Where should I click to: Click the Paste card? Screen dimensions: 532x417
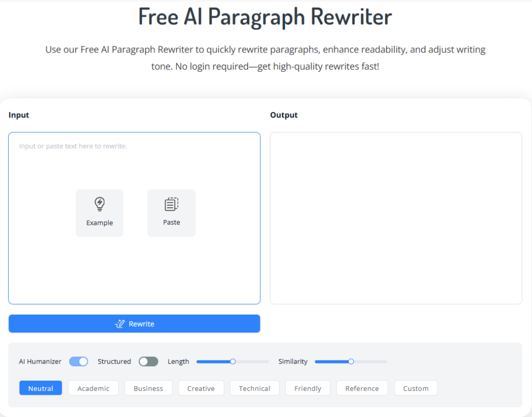171,213
